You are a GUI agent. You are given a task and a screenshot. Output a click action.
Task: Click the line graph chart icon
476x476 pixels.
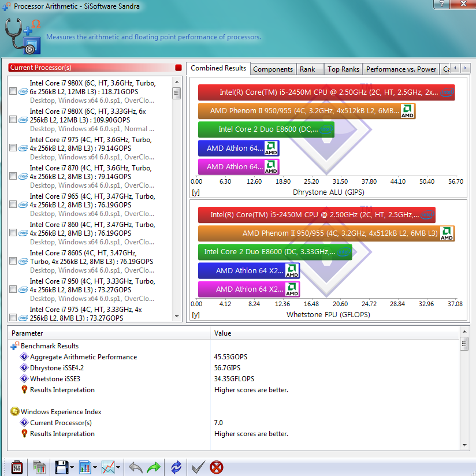pyautogui.click(x=108, y=467)
